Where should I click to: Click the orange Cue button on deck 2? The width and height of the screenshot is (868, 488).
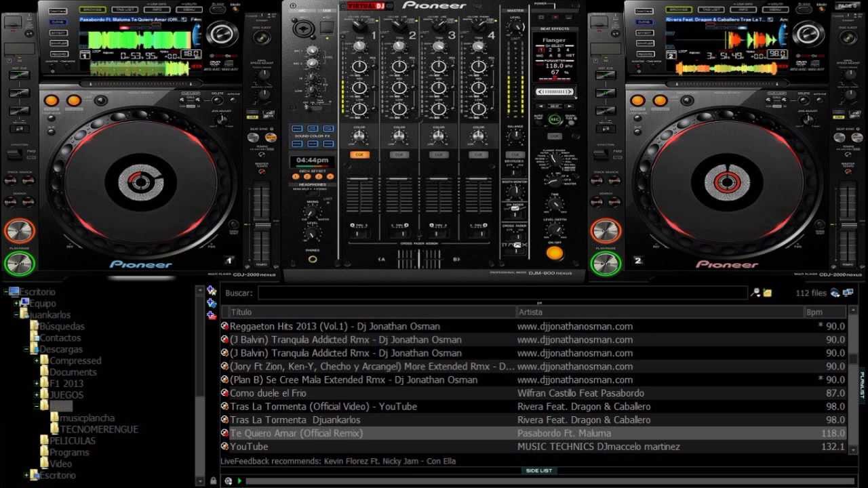click(x=606, y=230)
